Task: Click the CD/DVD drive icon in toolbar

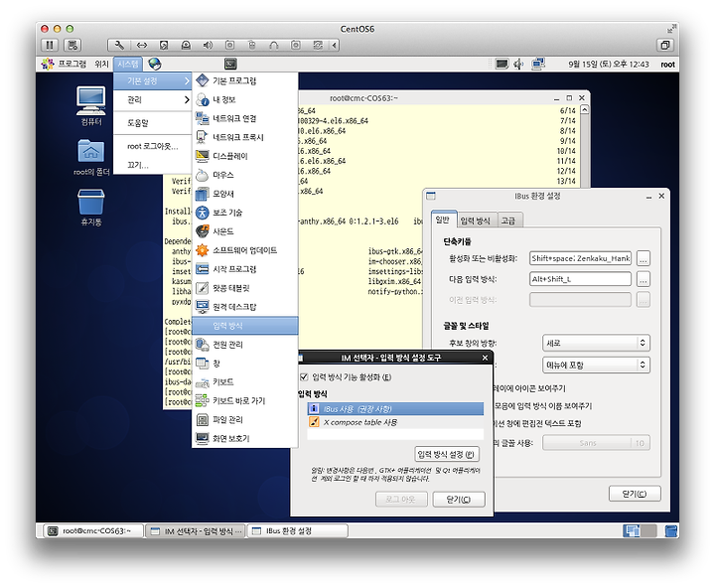Action: pos(186,45)
